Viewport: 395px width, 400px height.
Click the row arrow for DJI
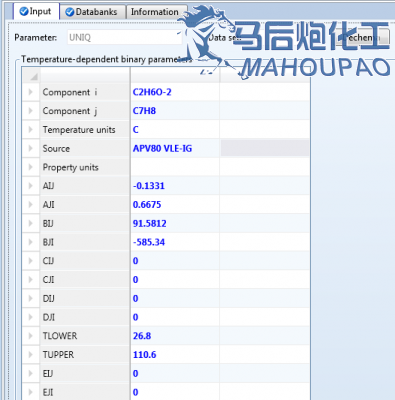tap(31, 317)
